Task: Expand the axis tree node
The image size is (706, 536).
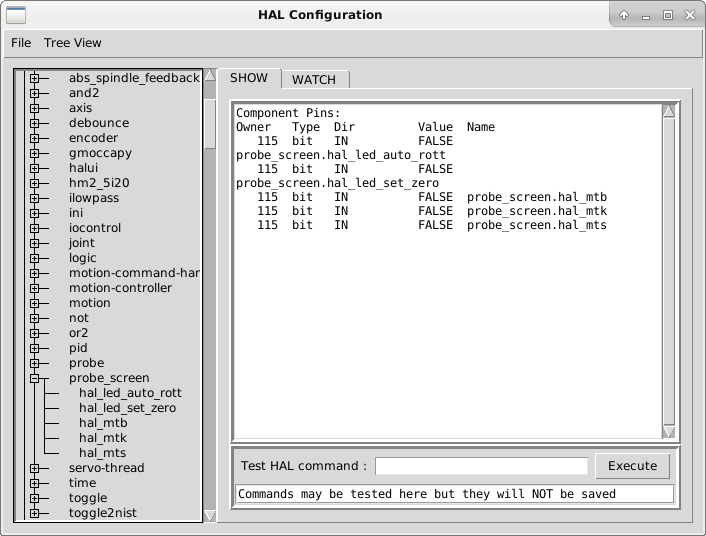Action: 35,108
